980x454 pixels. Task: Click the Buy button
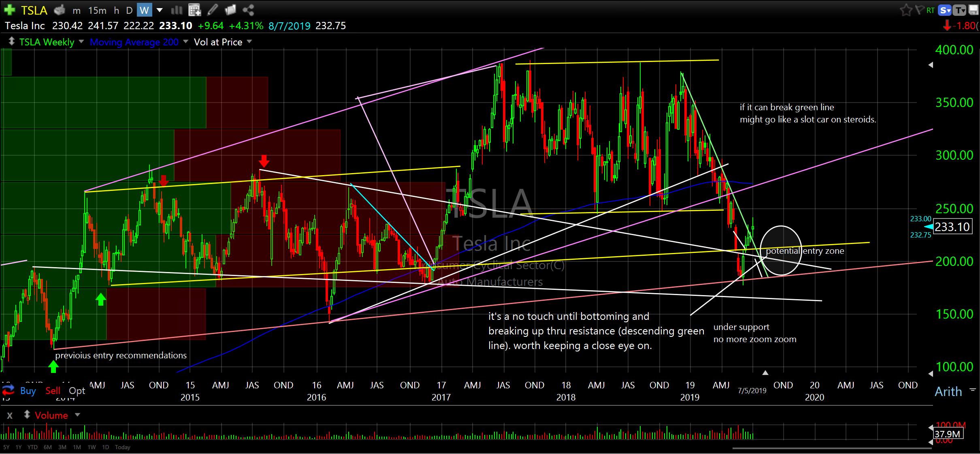pos(28,391)
